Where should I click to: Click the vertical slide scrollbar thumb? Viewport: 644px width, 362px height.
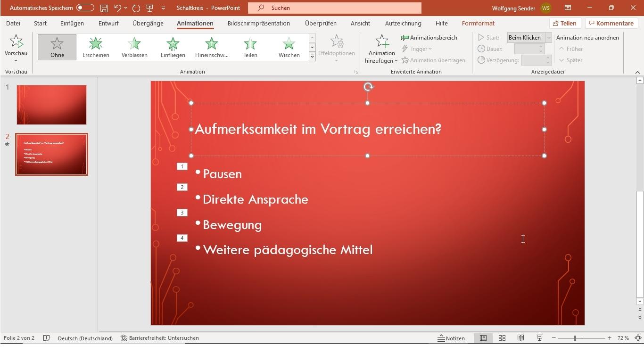pos(640,244)
